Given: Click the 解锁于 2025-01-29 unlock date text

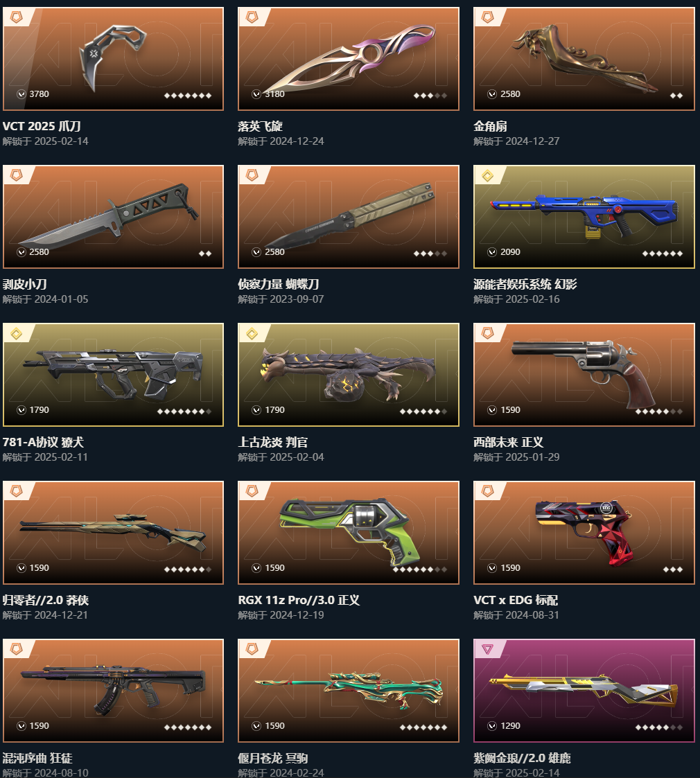Looking at the screenshot, I should (x=516, y=457).
